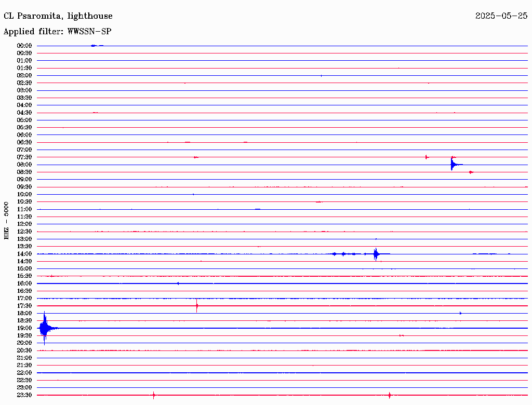Select the 01:30 time label
Screen dimensions: 532x405
coord(24,68)
